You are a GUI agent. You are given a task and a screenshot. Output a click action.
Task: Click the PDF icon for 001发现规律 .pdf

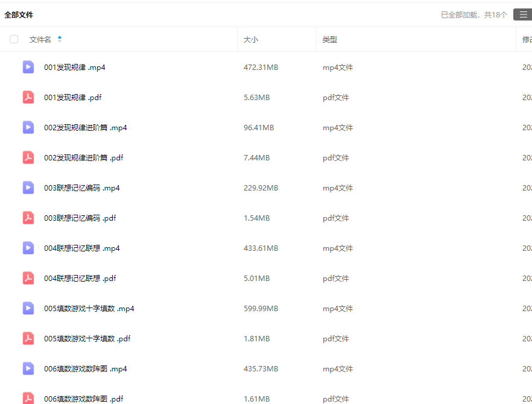(x=28, y=97)
